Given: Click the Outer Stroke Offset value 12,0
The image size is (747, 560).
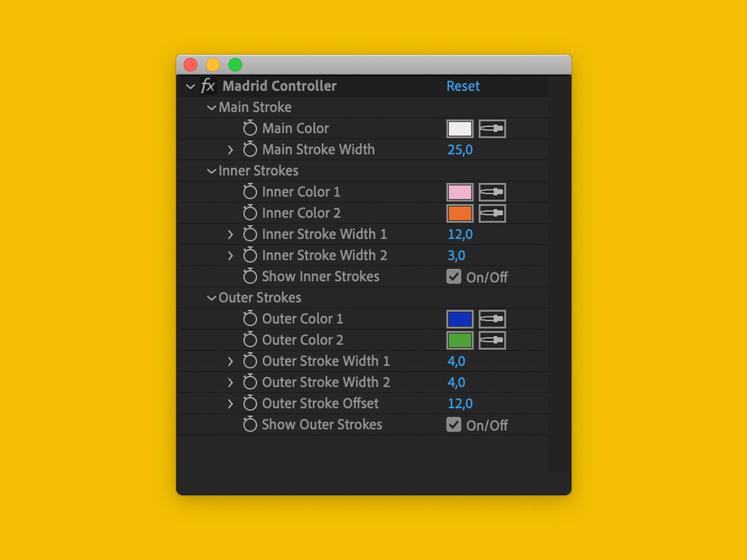Looking at the screenshot, I should point(460,404).
